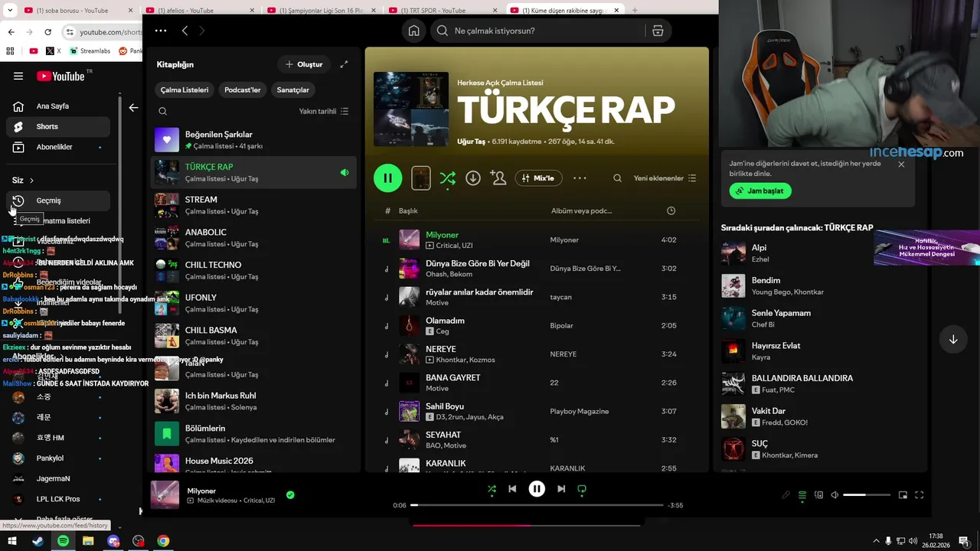Dismiss the Jam invite banner

click(x=901, y=165)
